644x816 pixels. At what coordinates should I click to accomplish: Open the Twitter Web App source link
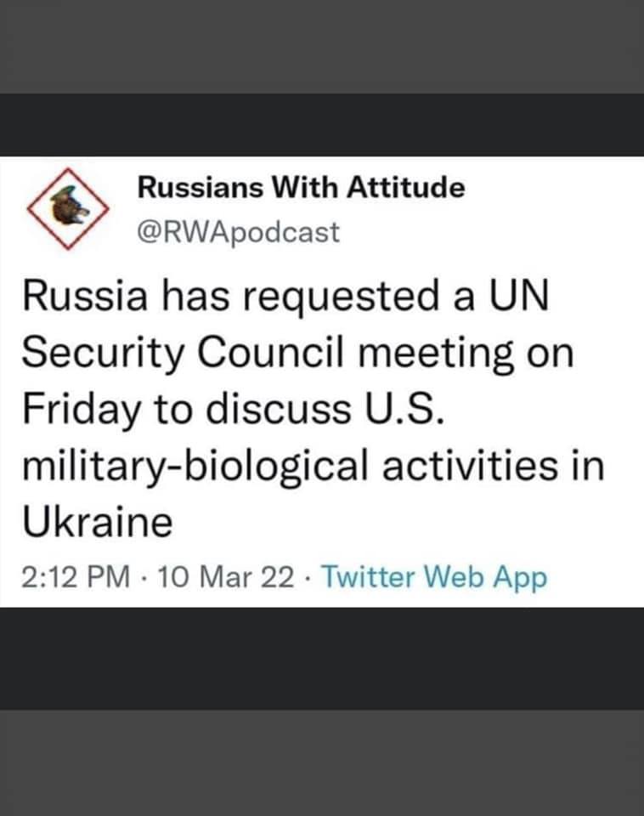[435, 578]
